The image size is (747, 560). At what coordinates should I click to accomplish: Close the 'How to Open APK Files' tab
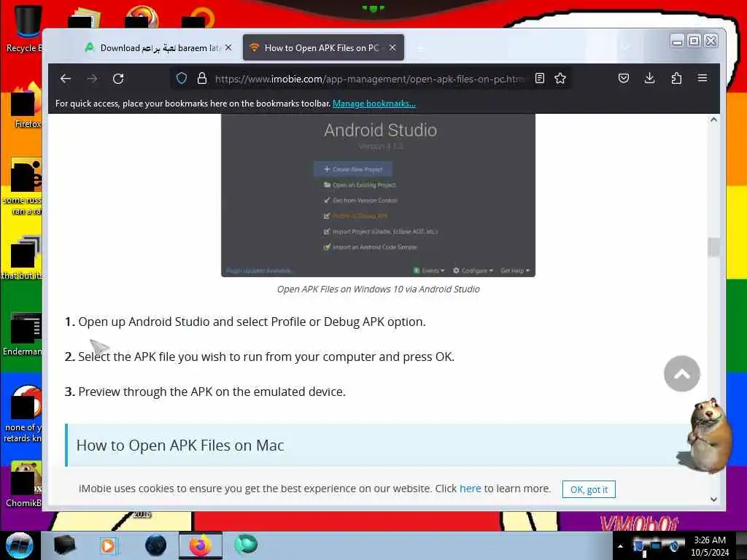click(x=392, y=47)
